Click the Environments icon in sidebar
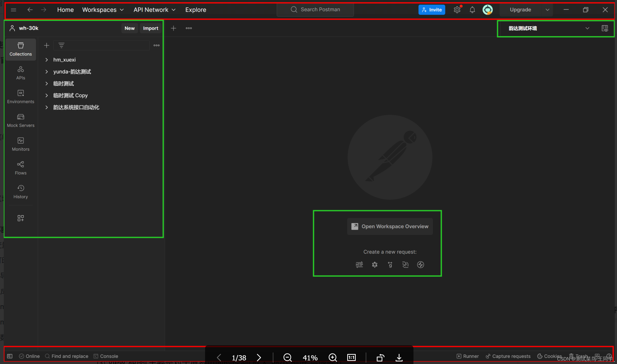Screen dimensions: 617x364 (x=20, y=96)
